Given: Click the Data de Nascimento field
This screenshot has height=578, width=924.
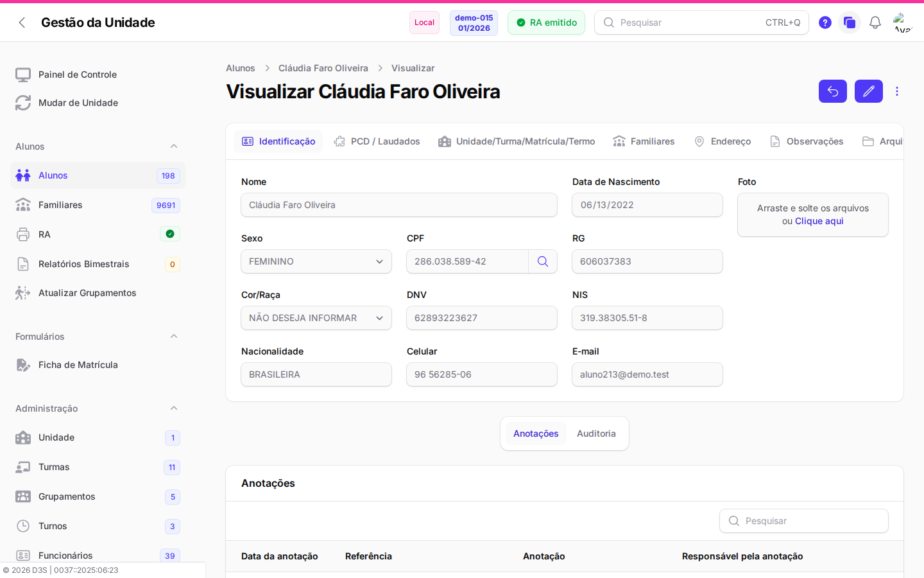Looking at the screenshot, I should [647, 205].
